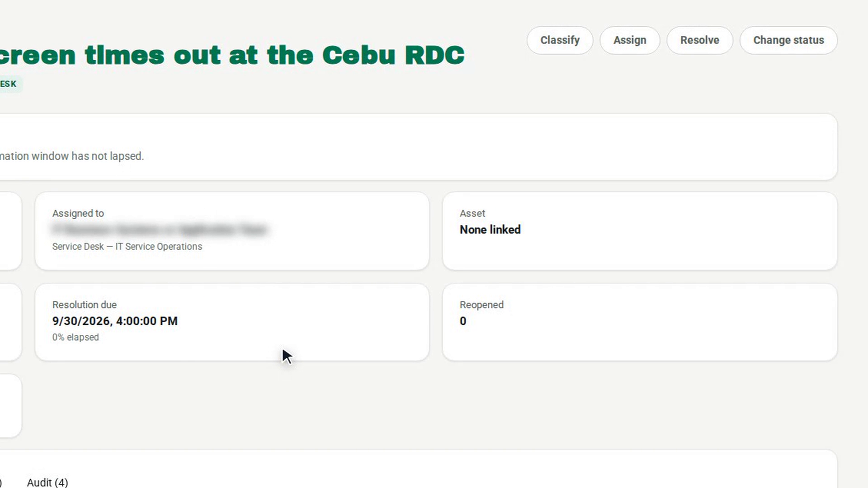Select the 9/30/2026, 4:00:00 PM due date
868x488 pixels.
click(x=115, y=321)
